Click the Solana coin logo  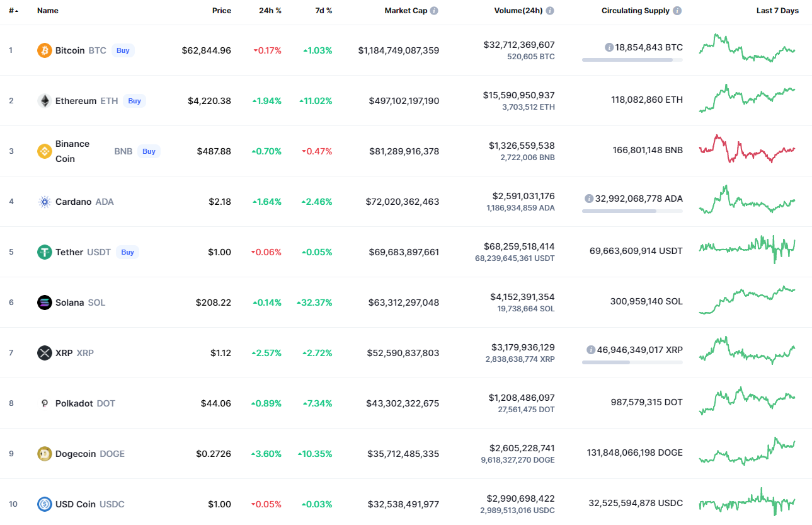[x=44, y=303]
